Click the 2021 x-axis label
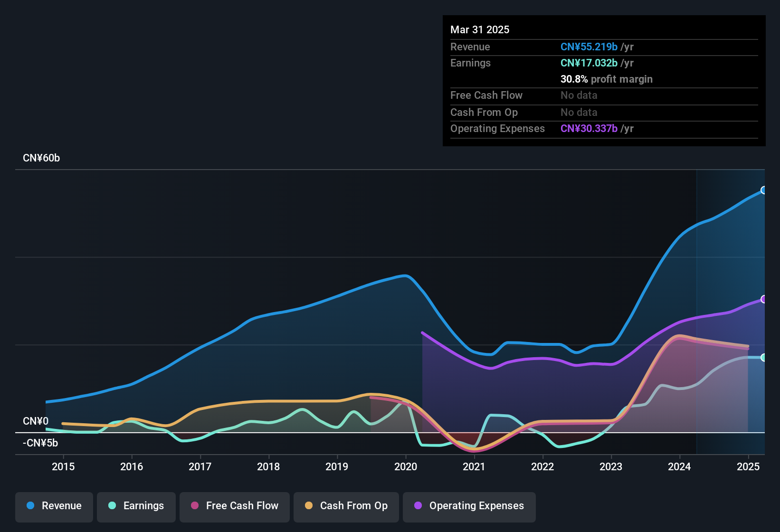Image resolution: width=780 pixels, height=532 pixels. (x=474, y=466)
